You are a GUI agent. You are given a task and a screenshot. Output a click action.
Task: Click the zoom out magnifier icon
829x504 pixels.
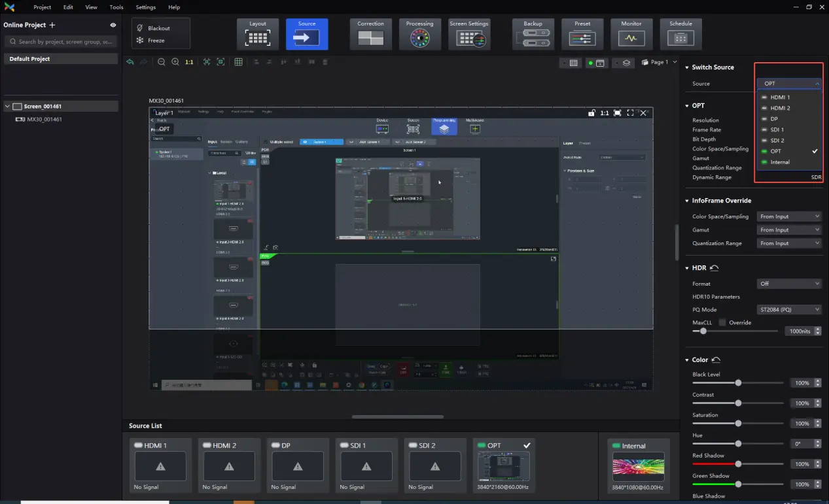(x=162, y=62)
